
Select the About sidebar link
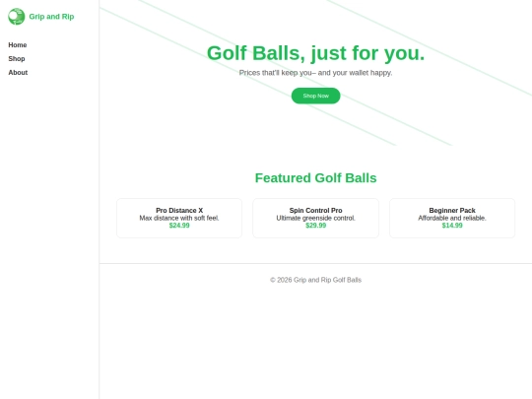pyautogui.click(x=18, y=72)
